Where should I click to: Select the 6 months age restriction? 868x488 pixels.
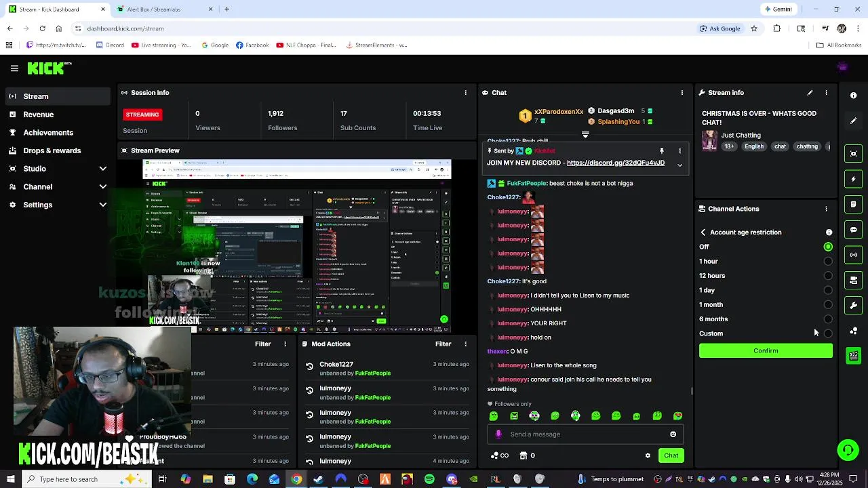[828, 319]
